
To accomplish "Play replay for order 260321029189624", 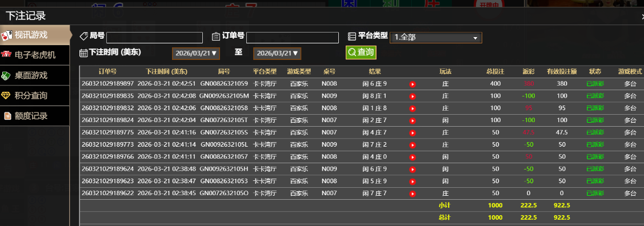I will [x=413, y=169].
